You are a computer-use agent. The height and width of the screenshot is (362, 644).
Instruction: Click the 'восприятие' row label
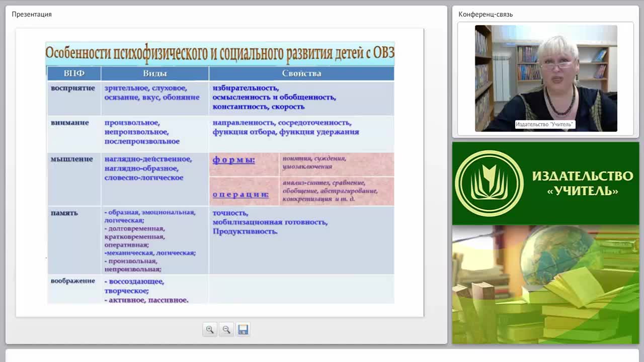click(73, 88)
